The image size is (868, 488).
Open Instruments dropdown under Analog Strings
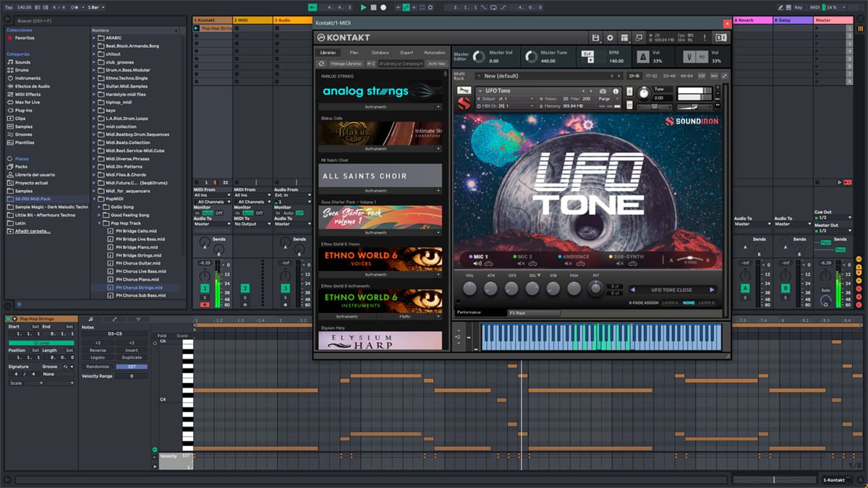point(380,106)
